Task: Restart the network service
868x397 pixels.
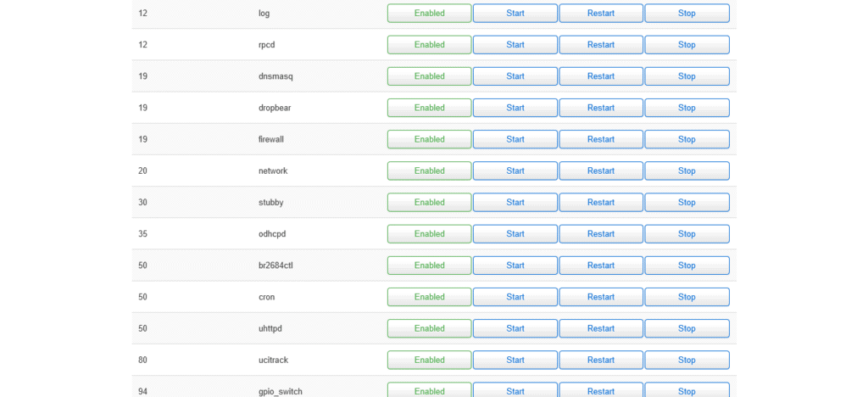Action: (x=601, y=171)
